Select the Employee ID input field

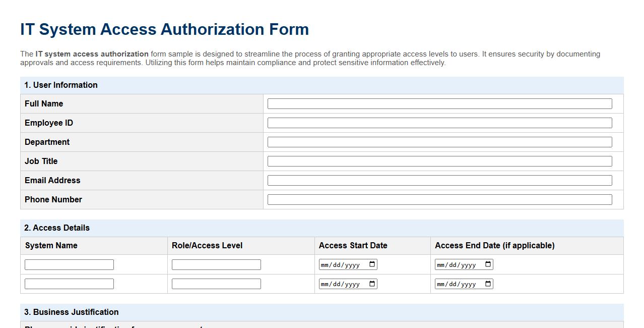pos(440,123)
